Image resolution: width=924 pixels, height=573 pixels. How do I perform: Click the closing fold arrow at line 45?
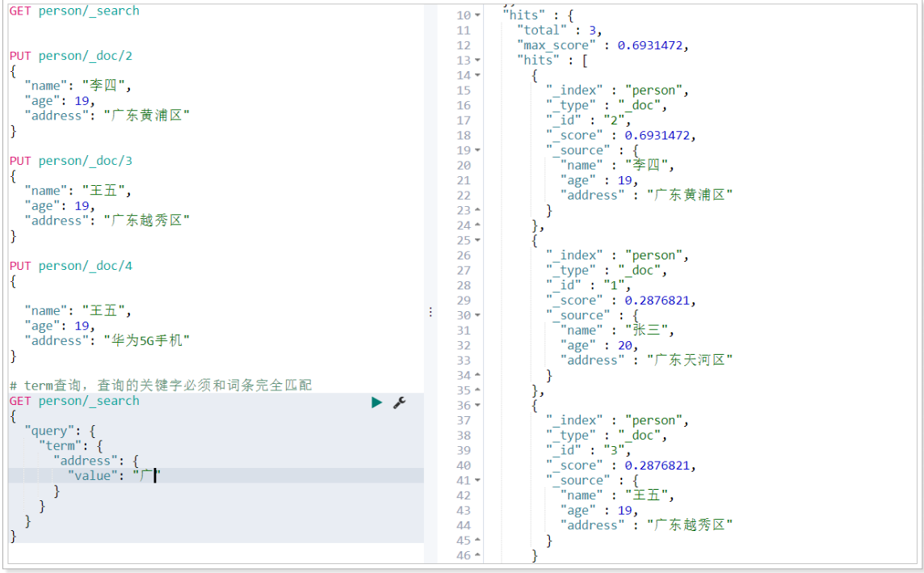click(x=477, y=541)
